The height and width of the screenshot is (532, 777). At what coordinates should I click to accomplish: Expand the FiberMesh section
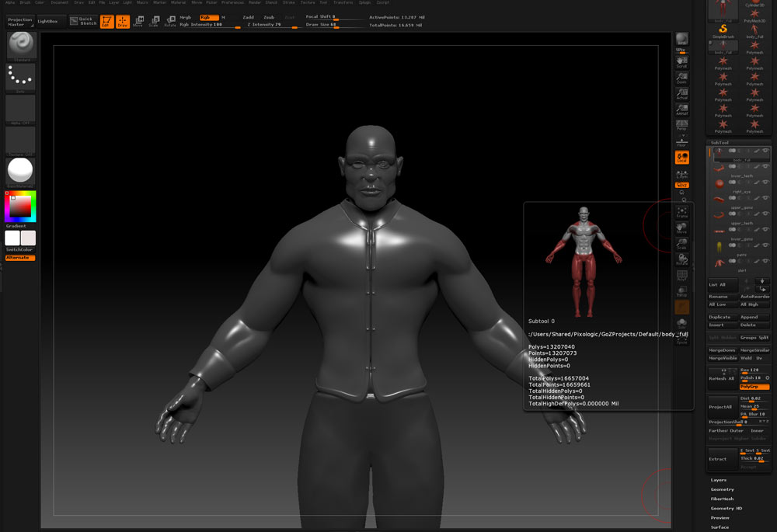[x=722, y=499]
